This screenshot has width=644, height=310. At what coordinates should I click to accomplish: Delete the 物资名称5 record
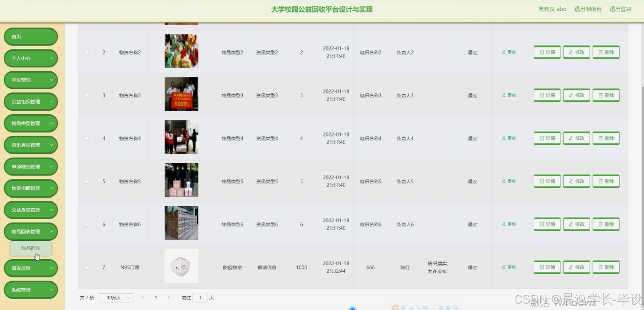coord(606,181)
